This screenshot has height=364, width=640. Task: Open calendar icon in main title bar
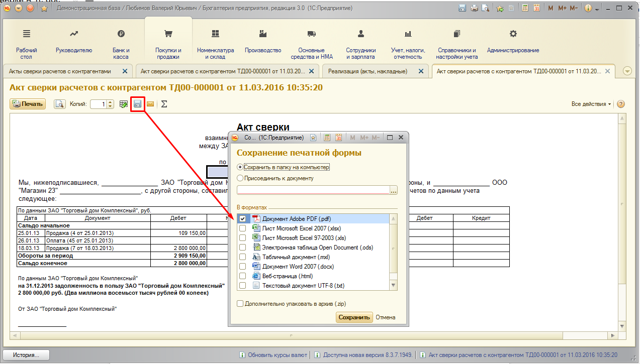click(536, 9)
